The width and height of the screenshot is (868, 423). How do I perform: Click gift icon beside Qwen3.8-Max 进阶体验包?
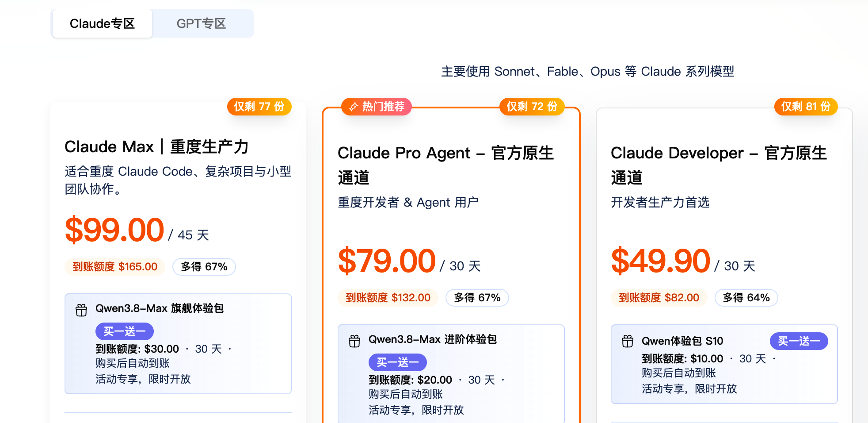pyautogui.click(x=354, y=341)
